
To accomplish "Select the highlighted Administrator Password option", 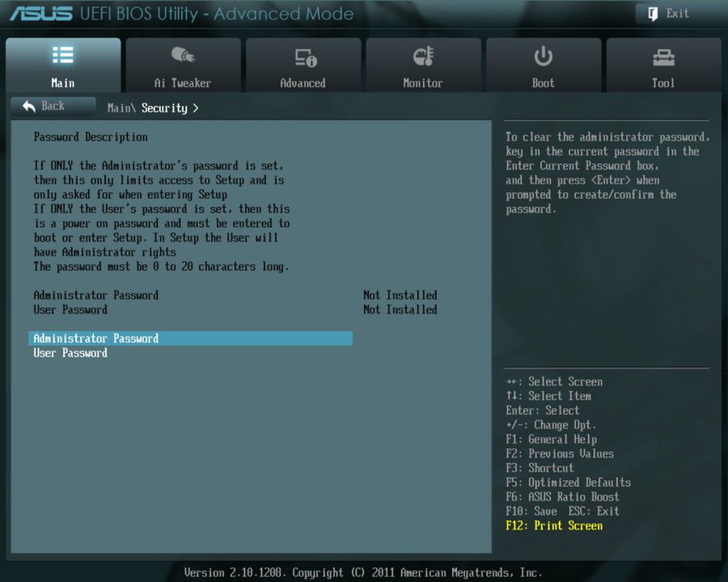I will pos(95,338).
